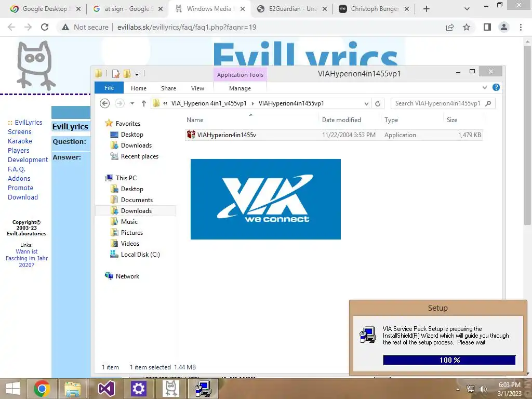
Task: Refresh the Explorer folder view
Action: [x=378, y=103]
